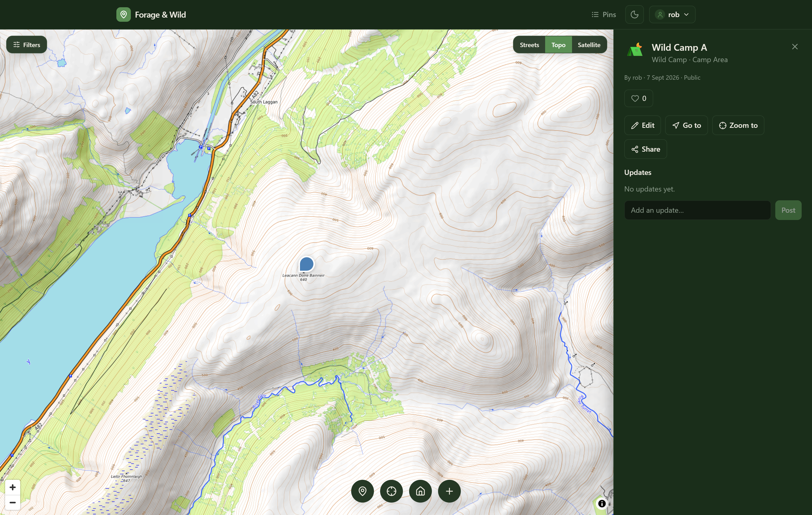The image size is (812, 515).
Task: Zoom to the Wild Camp A pin
Action: [x=738, y=125]
